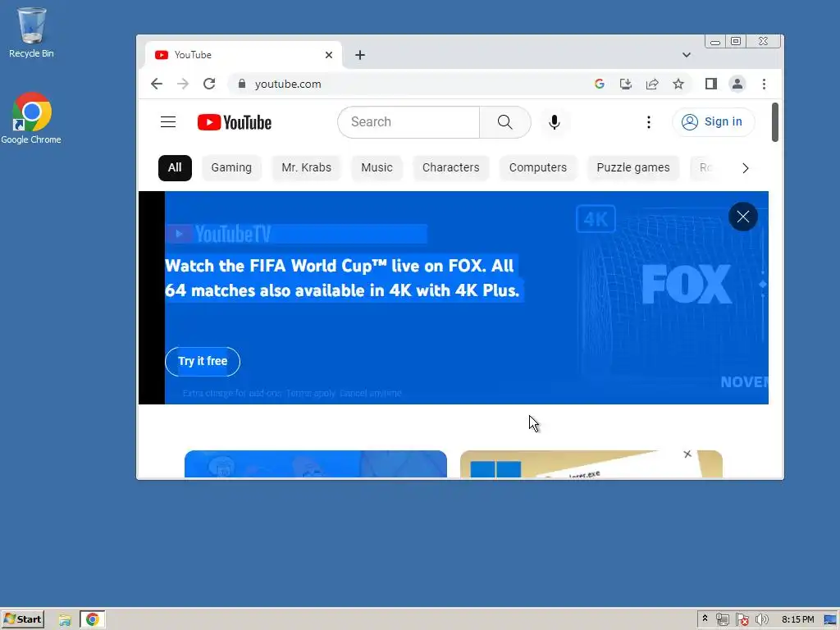The width and height of the screenshot is (840, 630).
Task: Click the install app icon in omnibox
Action: 626,84
